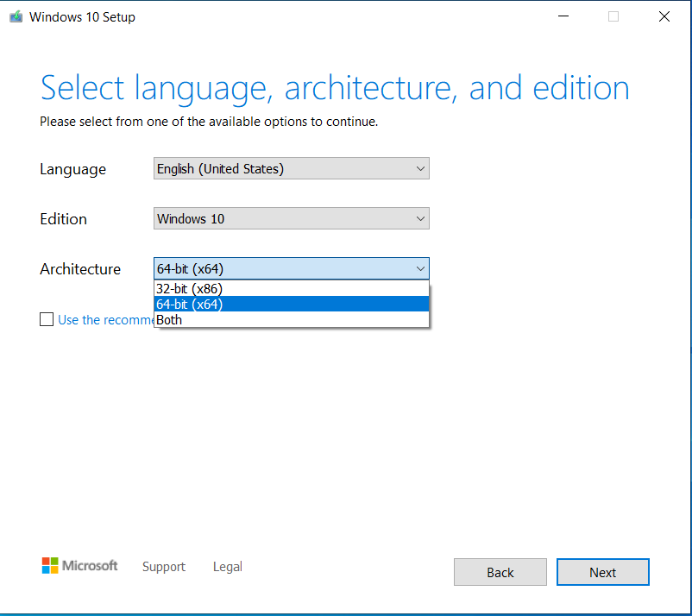
Task: Open the Legal link
Action: tap(227, 567)
